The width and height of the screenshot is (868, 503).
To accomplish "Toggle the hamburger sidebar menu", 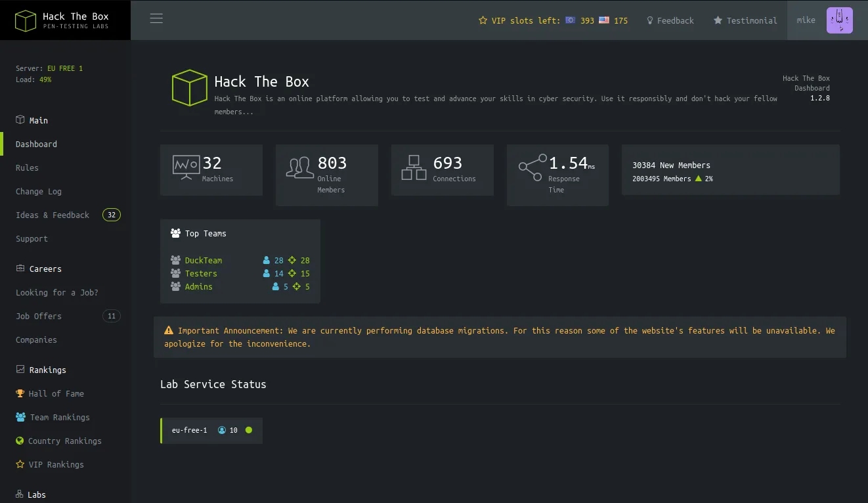I will (156, 18).
